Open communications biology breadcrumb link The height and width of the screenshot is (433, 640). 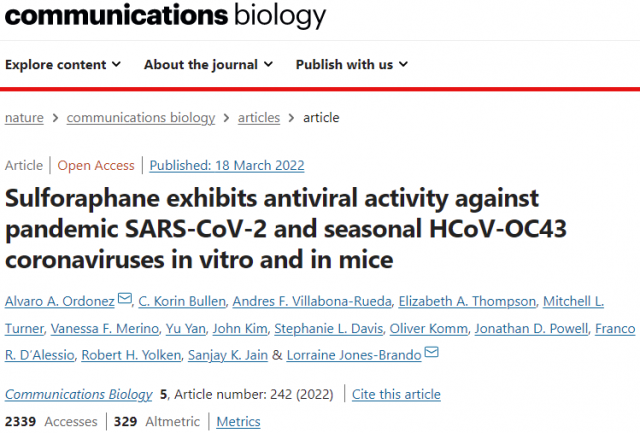141,118
